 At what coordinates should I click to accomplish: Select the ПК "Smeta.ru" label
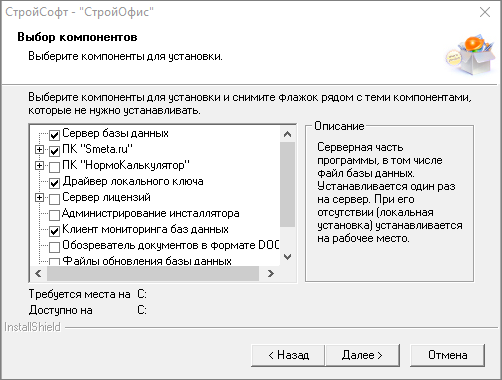click(97, 149)
